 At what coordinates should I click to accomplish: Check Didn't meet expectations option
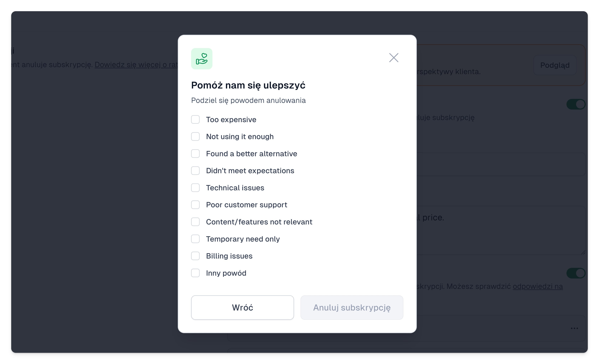[195, 171]
